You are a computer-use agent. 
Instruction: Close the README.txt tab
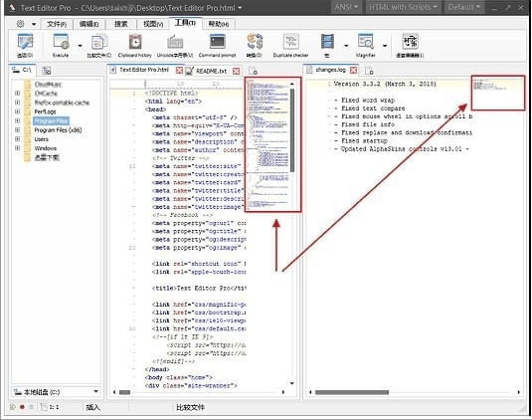236,71
